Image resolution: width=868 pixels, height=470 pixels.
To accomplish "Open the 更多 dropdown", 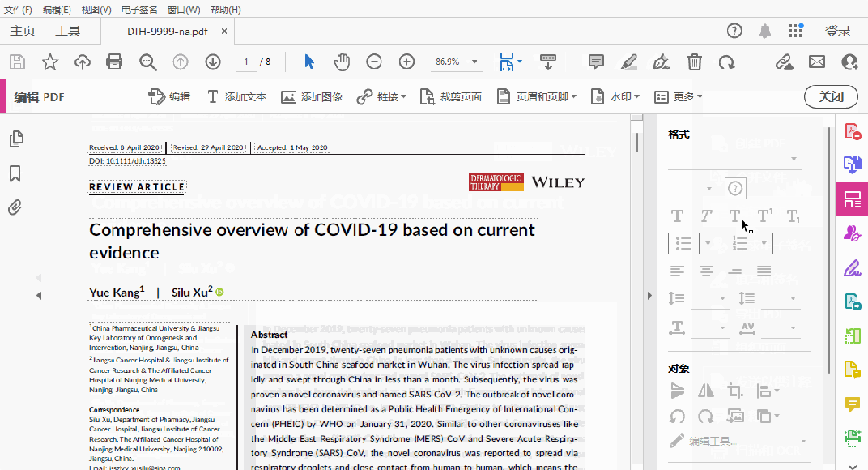I will click(x=679, y=97).
